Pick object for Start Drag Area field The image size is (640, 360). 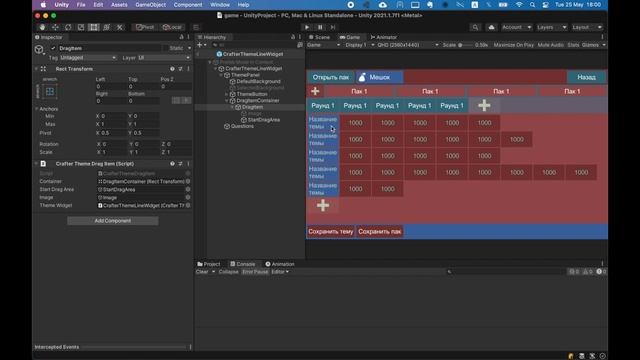[188, 189]
